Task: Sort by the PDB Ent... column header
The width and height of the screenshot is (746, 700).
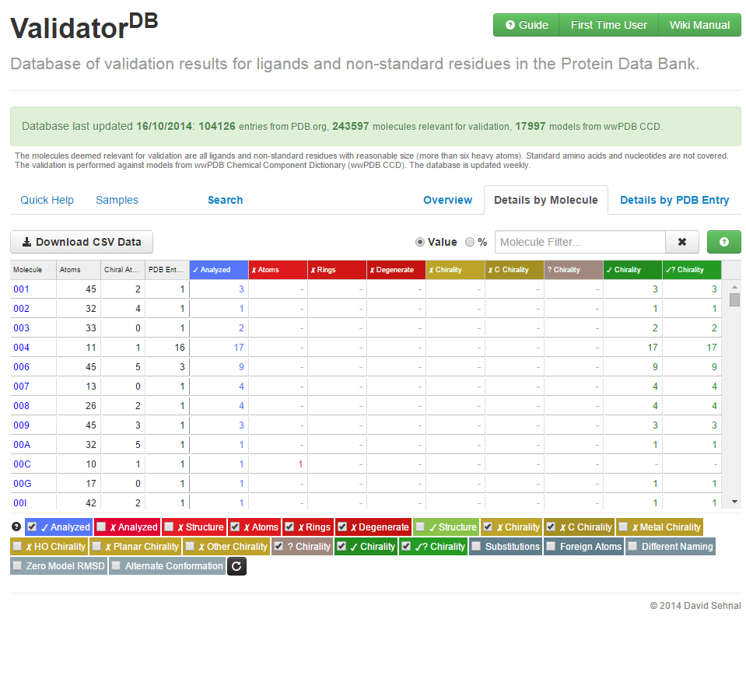Action: [167, 270]
